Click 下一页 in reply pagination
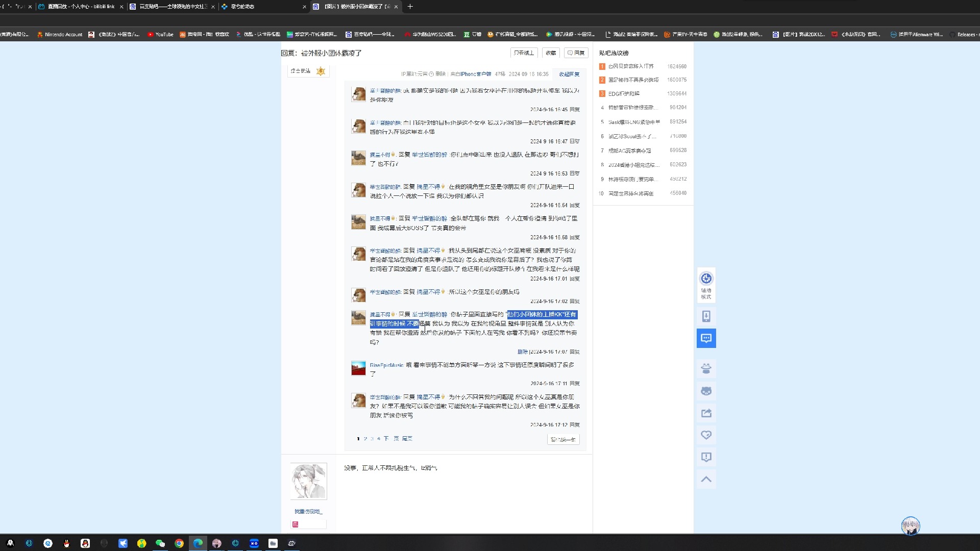980x551 pixels. click(x=391, y=439)
